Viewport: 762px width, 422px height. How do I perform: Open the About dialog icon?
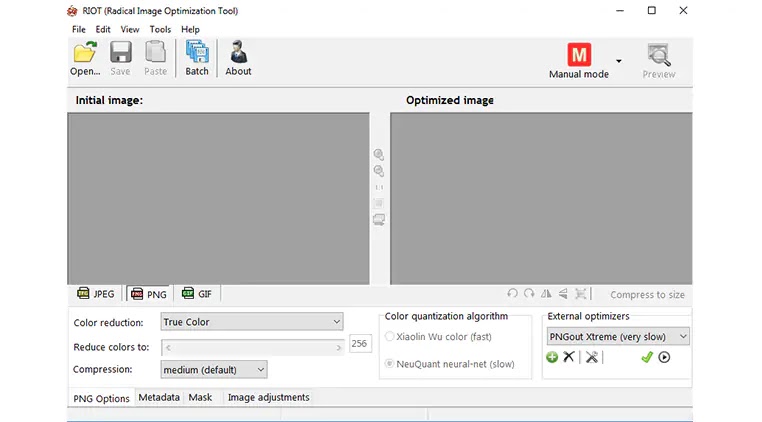pyautogui.click(x=239, y=52)
